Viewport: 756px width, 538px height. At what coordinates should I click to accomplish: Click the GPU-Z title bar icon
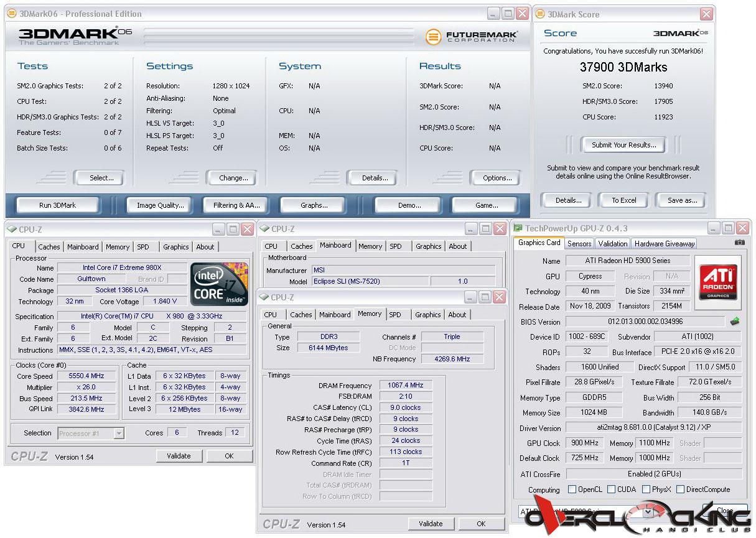coord(518,228)
